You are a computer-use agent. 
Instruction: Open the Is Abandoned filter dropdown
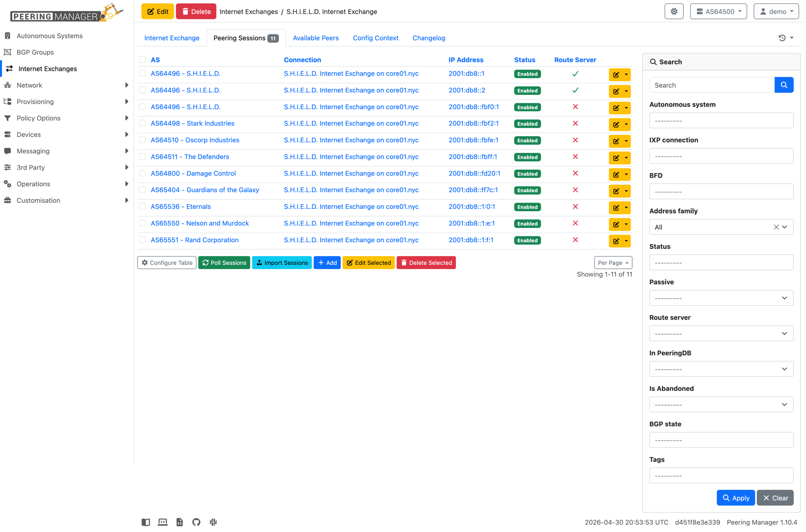tap(721, 404)
